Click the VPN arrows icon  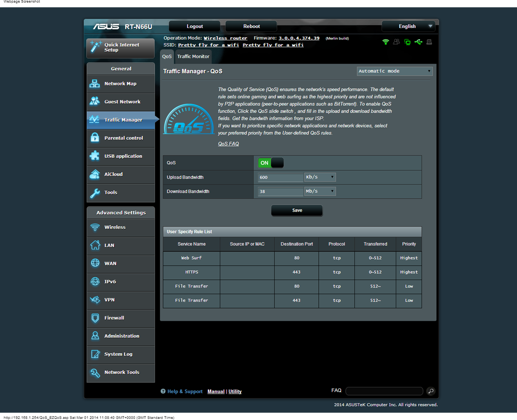(x=95, y=299)
